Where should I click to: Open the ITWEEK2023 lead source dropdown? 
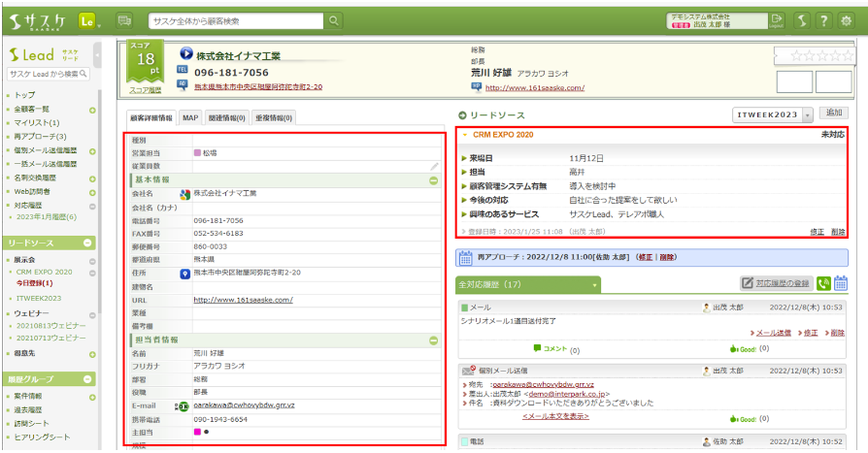point(808,115)
